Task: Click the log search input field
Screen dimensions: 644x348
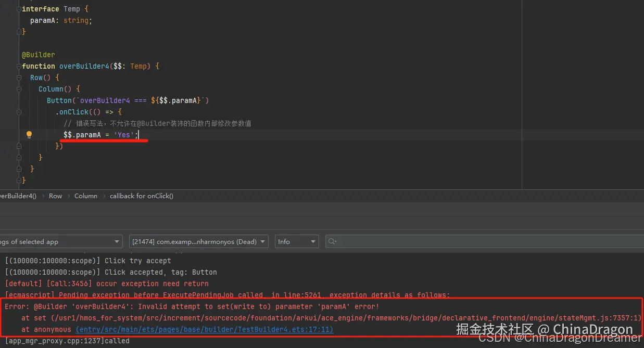Action: [484, 241]
